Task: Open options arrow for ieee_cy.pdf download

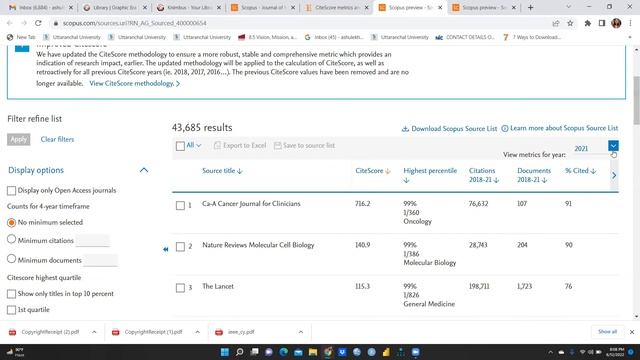Action: click(x=301, y=332)
